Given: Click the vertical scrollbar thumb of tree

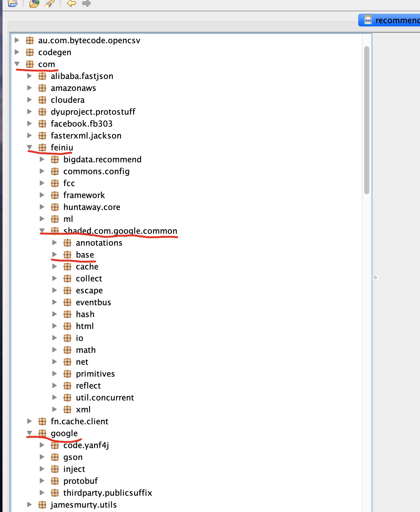Looking at the screenshot, I should point(367,120).
